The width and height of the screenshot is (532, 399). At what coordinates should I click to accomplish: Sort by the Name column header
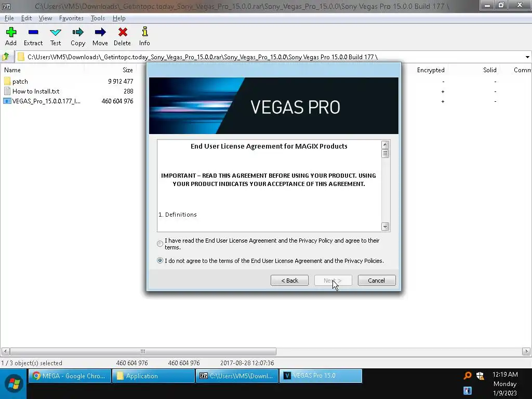12,70
